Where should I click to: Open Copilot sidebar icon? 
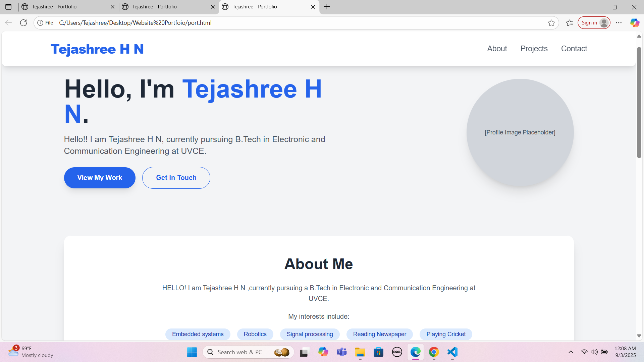tap(635, 23)
